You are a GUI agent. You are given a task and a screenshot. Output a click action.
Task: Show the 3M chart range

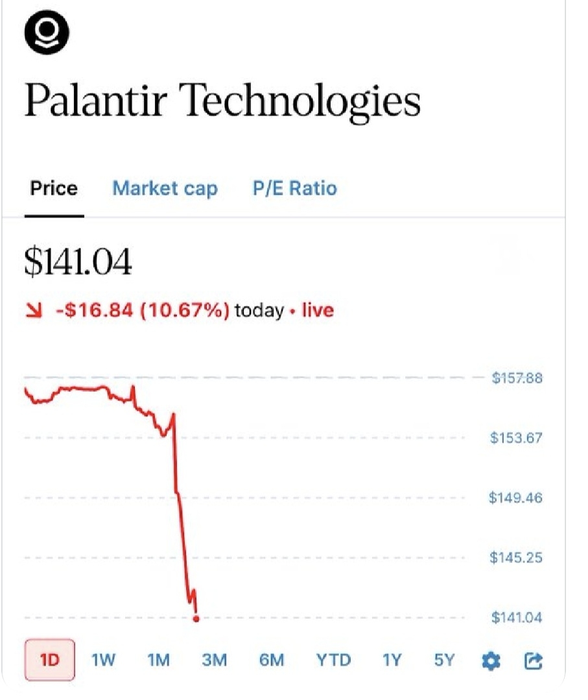click(x=215, y=660)
